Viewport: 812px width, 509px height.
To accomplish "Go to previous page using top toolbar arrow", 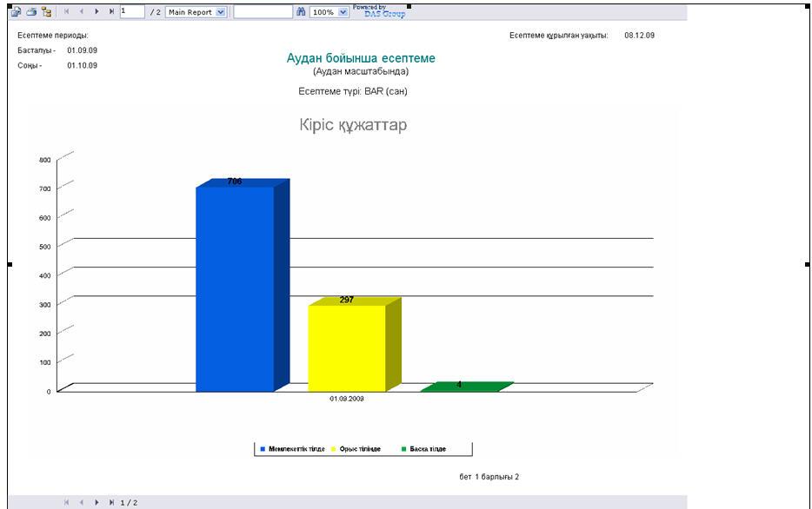I will coord(82,11).
